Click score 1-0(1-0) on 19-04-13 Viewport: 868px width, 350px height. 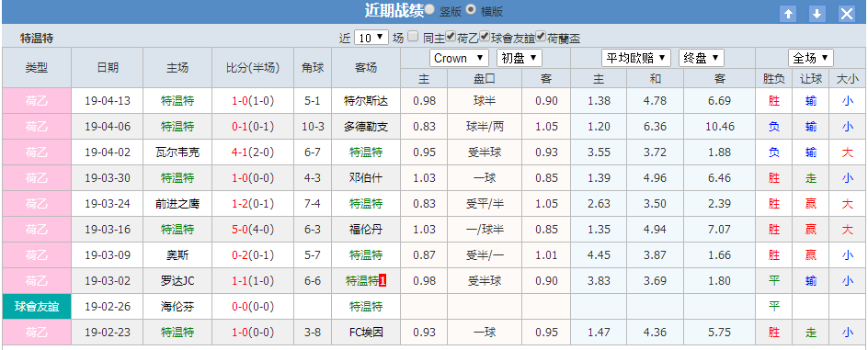tap(253, 101)
